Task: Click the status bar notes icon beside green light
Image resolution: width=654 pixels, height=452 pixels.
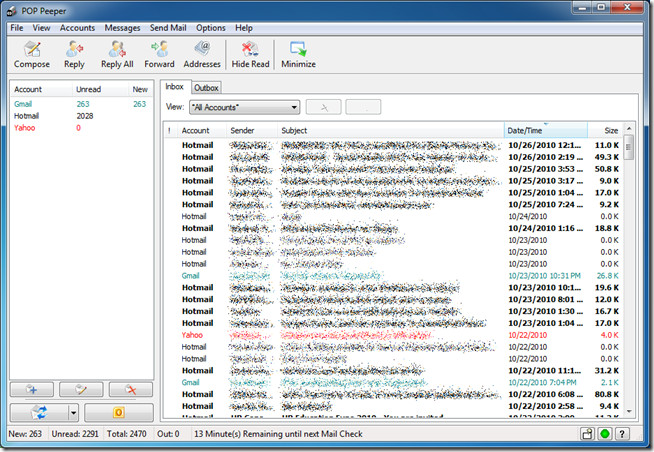Action: [587, 434]
